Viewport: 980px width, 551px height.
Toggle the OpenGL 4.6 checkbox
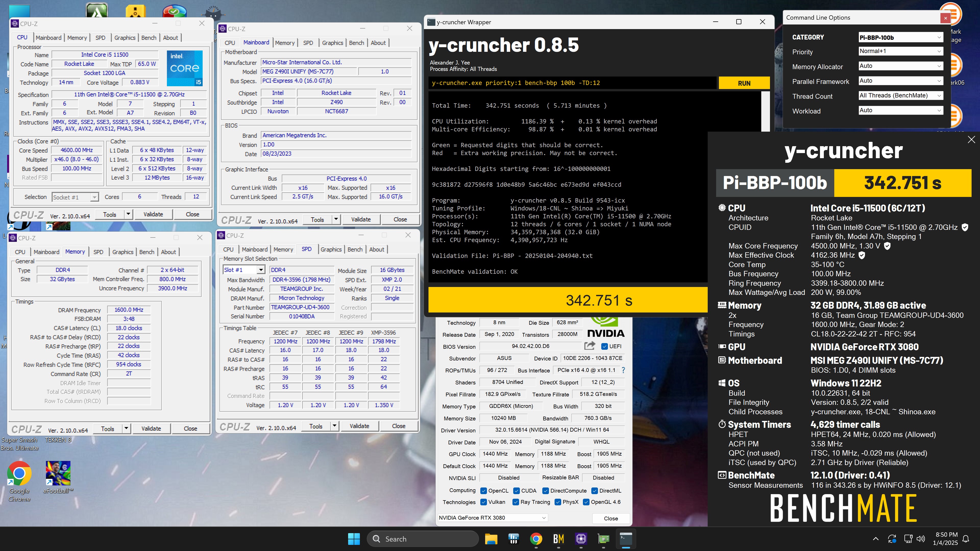point(586,502)
